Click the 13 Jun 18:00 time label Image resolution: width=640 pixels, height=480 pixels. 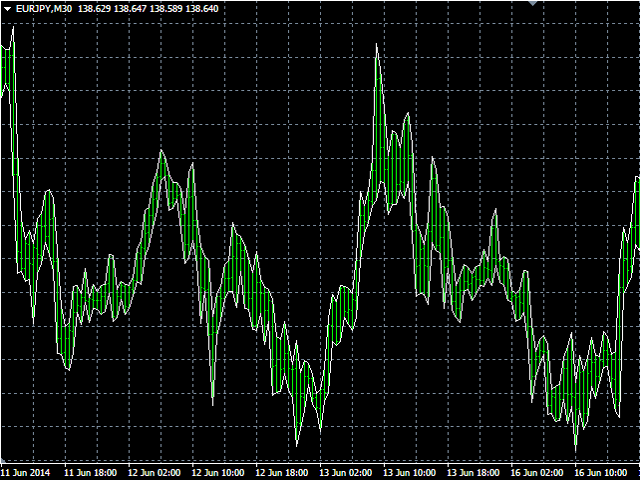pos(473,473)
